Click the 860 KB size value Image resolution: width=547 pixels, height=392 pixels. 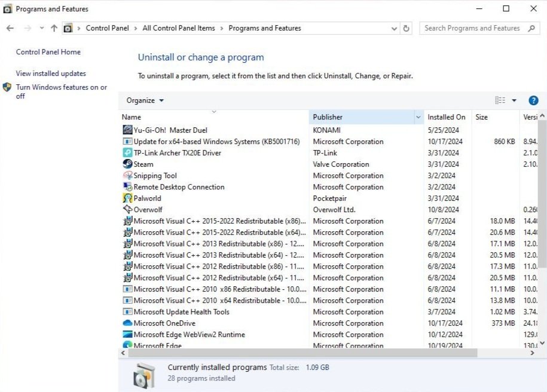tap(505, 142)
